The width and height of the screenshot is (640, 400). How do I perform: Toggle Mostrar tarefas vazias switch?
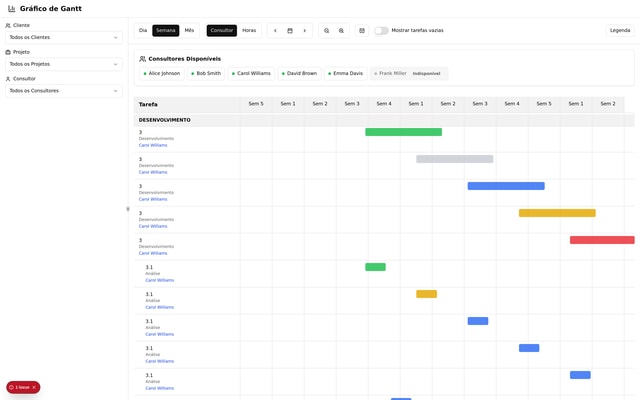[x=381, y=31]
